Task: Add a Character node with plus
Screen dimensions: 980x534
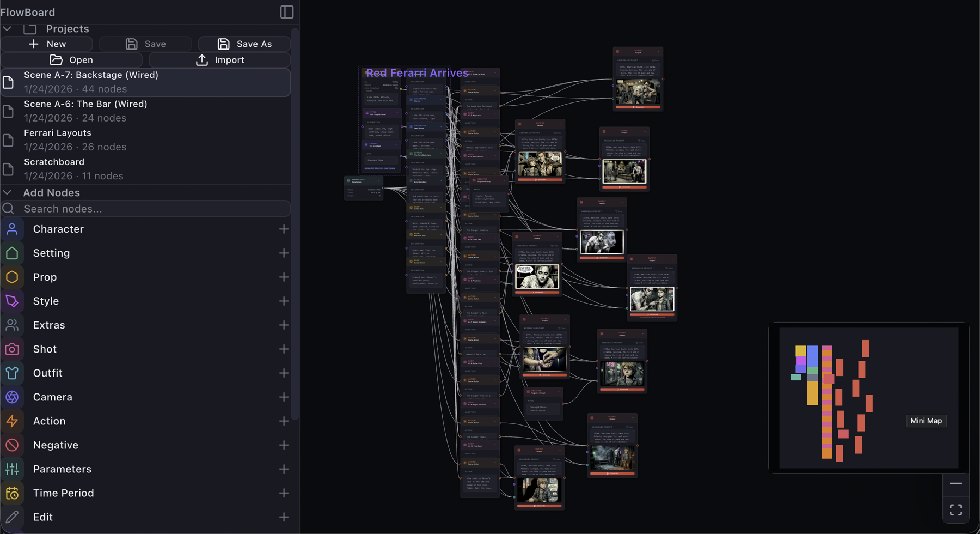Action: click(284, 229)
